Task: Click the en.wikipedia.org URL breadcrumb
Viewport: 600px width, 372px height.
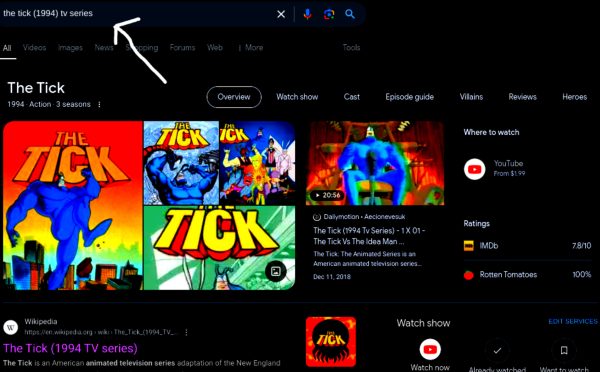Action: pyautogui.click(x=101, y=332)
